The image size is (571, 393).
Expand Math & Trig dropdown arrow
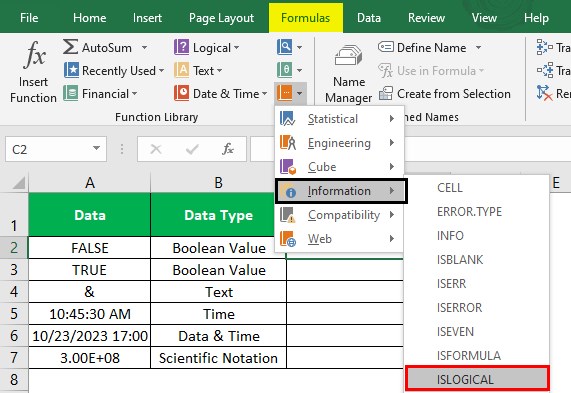(299, 70)
